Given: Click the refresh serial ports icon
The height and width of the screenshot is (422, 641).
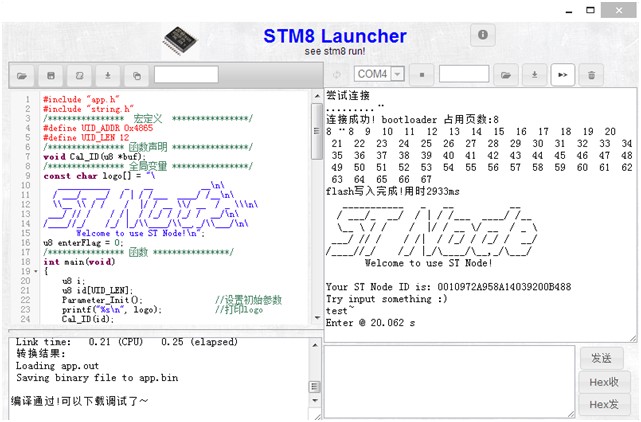Looking at the screenshot, I should [337, 75].
